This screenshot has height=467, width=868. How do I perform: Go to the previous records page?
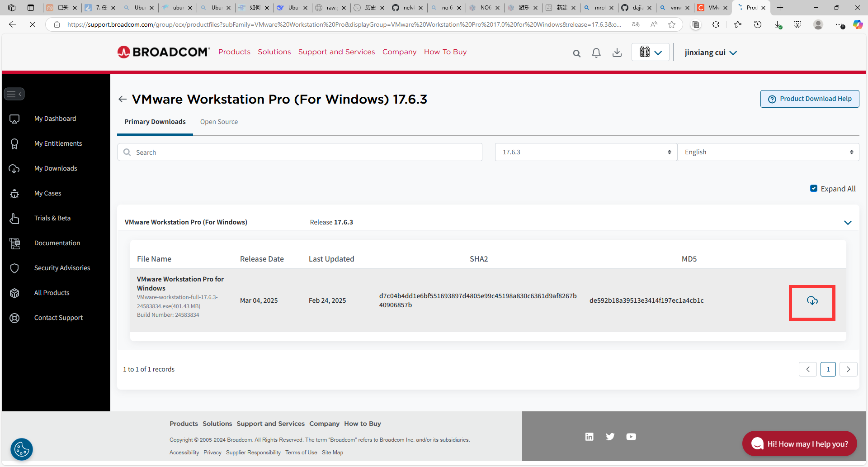[808, 369]
